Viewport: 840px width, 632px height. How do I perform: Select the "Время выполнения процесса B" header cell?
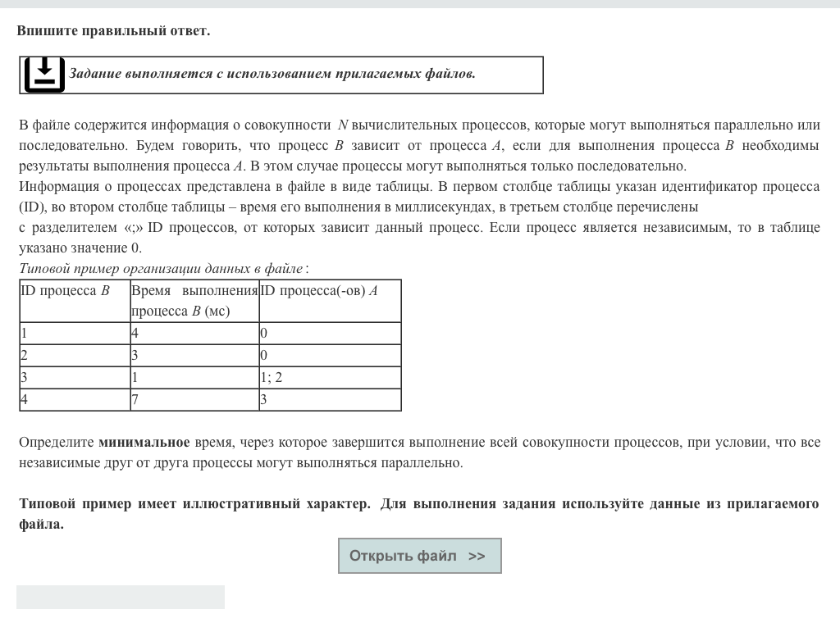[194, 300]
